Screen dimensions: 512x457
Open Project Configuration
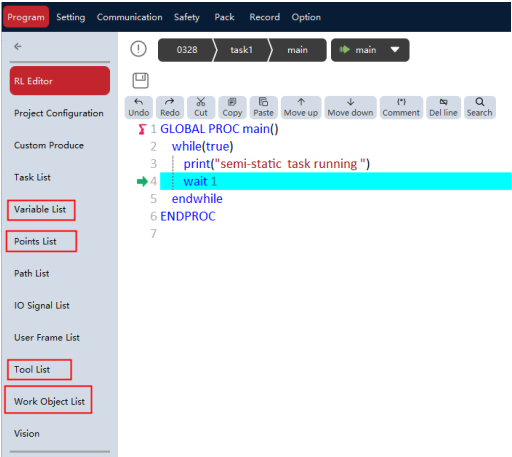[59, 113]
